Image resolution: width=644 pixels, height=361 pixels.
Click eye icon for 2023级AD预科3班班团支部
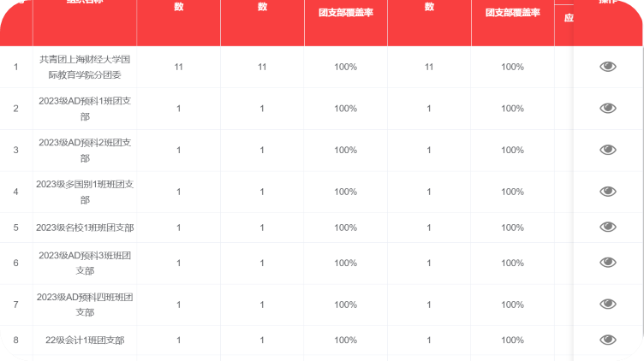coord(608,263)
